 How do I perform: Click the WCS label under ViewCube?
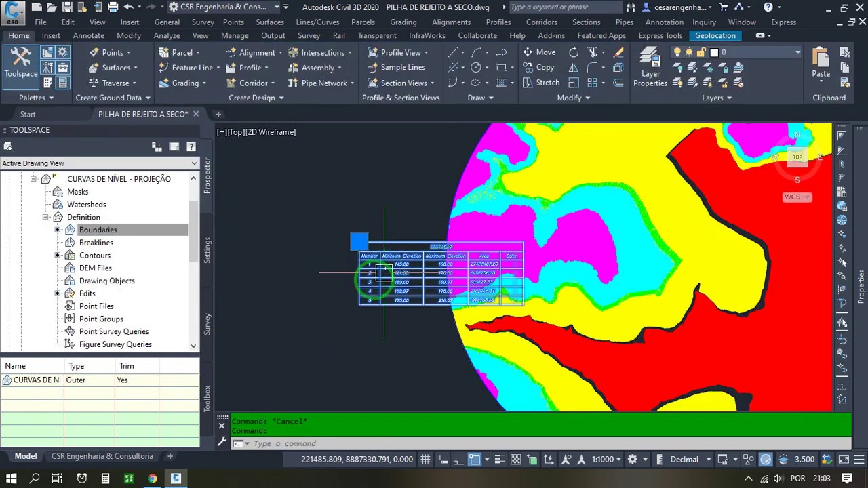tap(793, 197)
